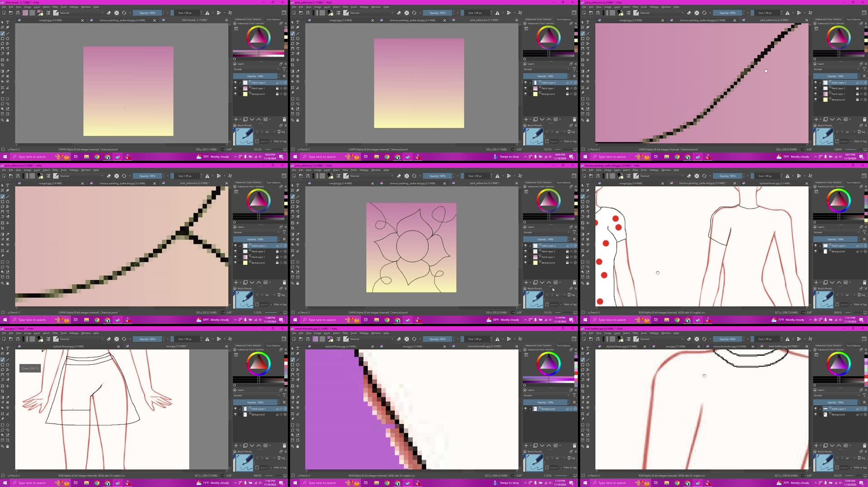Open the File menu in the (Not Saved) window

4,7
